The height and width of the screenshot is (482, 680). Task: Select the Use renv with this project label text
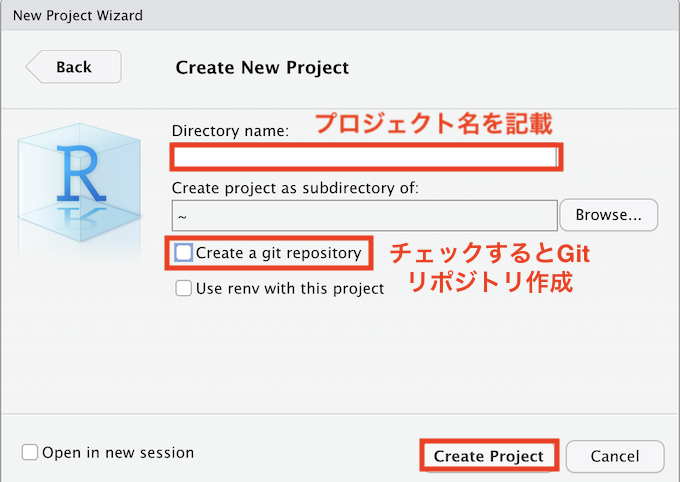tap(290, 289)
